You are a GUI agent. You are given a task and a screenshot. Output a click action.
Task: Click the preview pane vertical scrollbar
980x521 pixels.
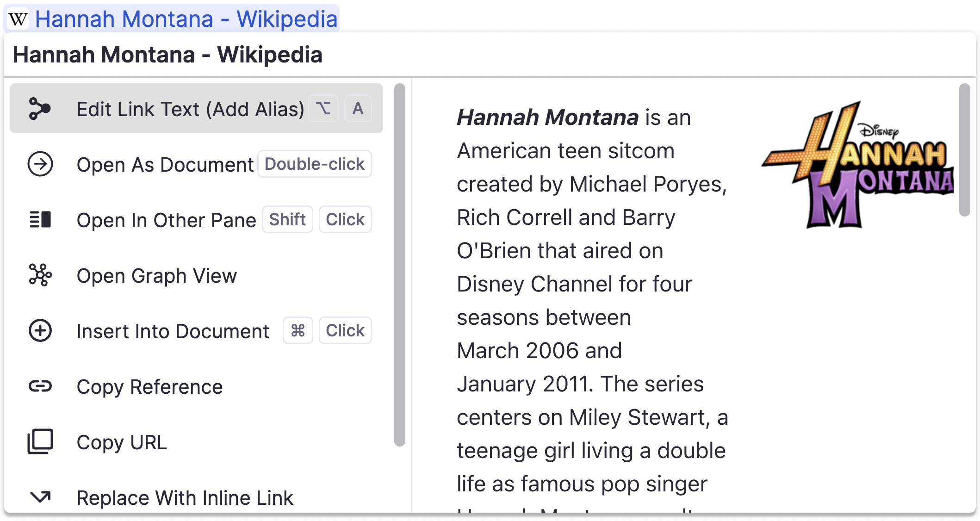(964, 150)
